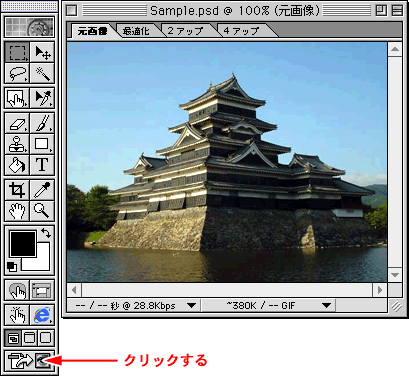409x376 pixels.
Task: Select the Rectangular Marquee tool
Action: pyautogui.click(x=17, y=53)
